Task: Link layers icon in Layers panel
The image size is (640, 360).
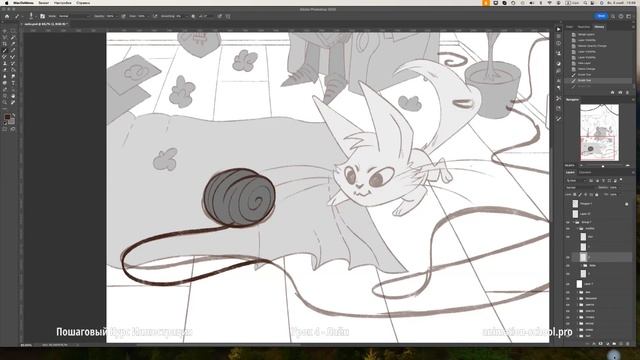Action: [587, 344]
